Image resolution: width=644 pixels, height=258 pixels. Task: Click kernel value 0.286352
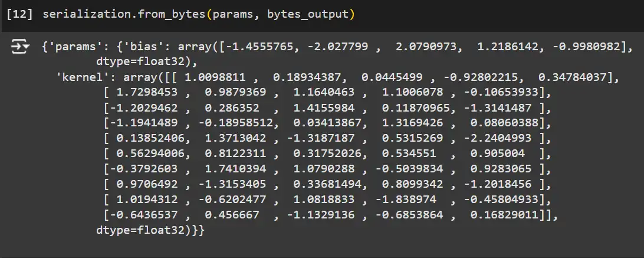[232, 108]
